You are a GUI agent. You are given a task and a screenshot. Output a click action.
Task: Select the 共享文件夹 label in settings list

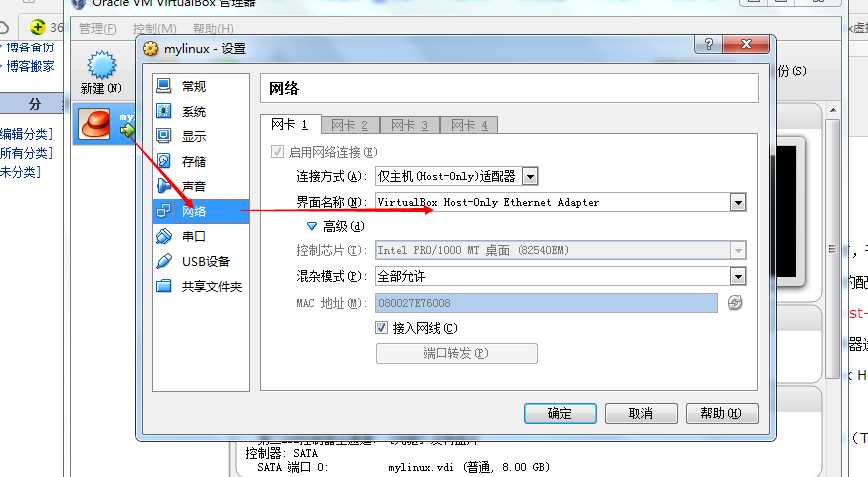[x=212, y=287]
